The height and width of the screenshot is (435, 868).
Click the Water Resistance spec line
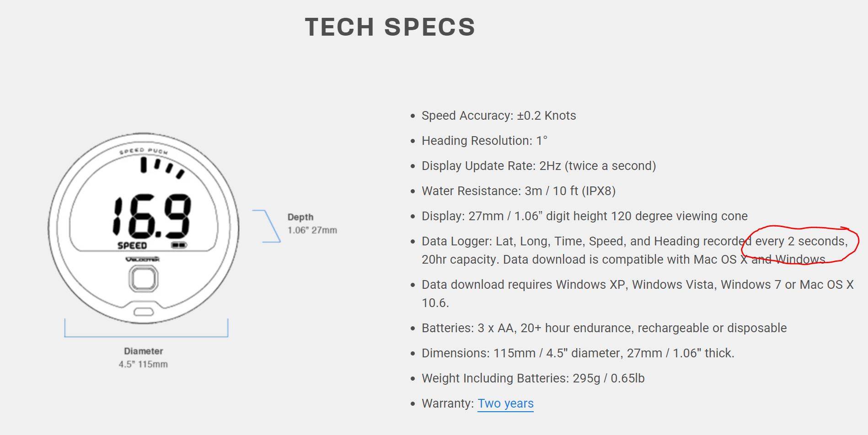click(519, 191)
